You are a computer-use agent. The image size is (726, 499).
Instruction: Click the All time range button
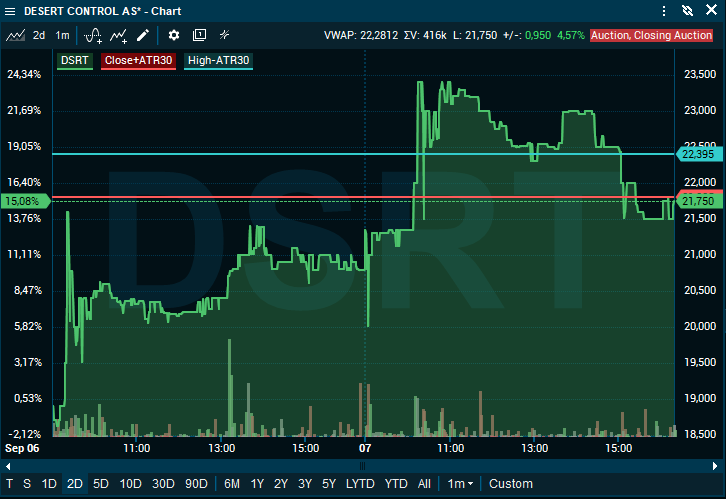(425, 484)
